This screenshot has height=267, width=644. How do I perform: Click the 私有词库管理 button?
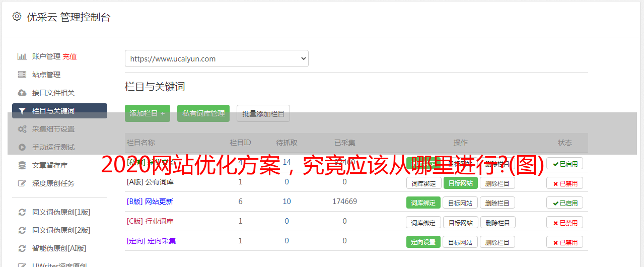click(x=203, y=113)
